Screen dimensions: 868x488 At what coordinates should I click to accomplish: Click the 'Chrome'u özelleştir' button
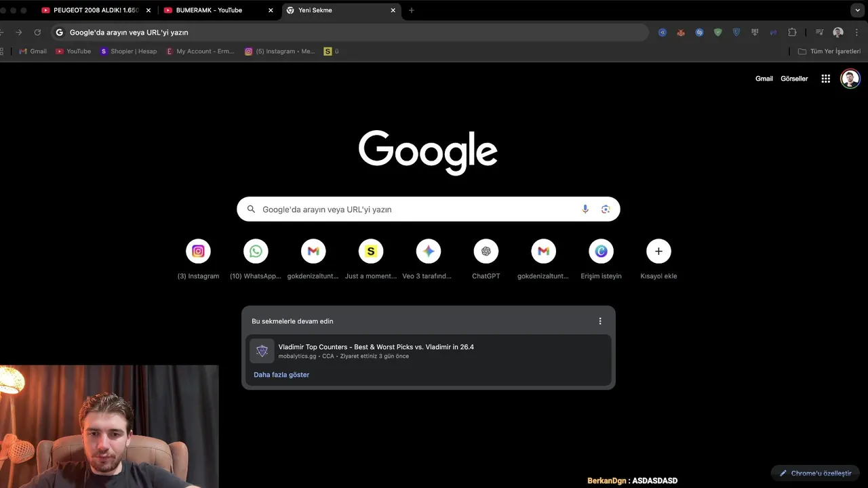[x=815, y=473]
